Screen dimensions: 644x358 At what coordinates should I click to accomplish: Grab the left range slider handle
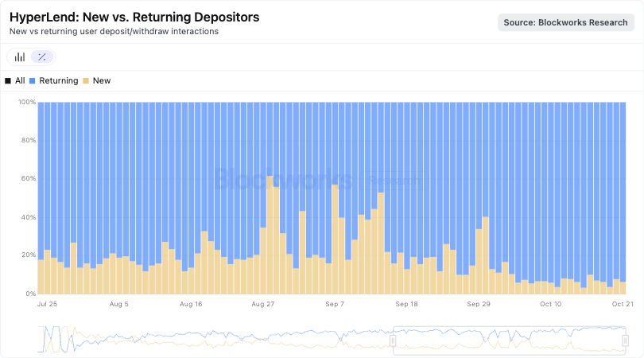pos(393,340)
